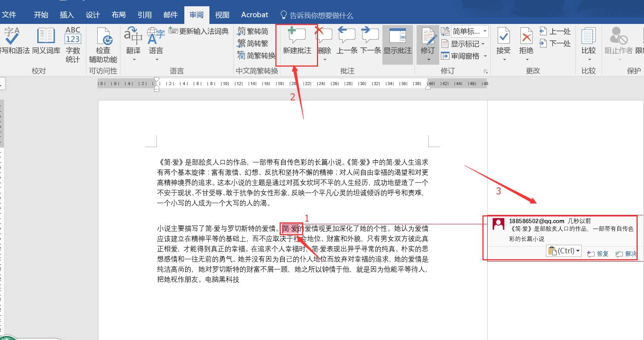Screen dimensions: 644x340
Task: Convert Simplified to Traditional (简转繁)
Action: 253,43
